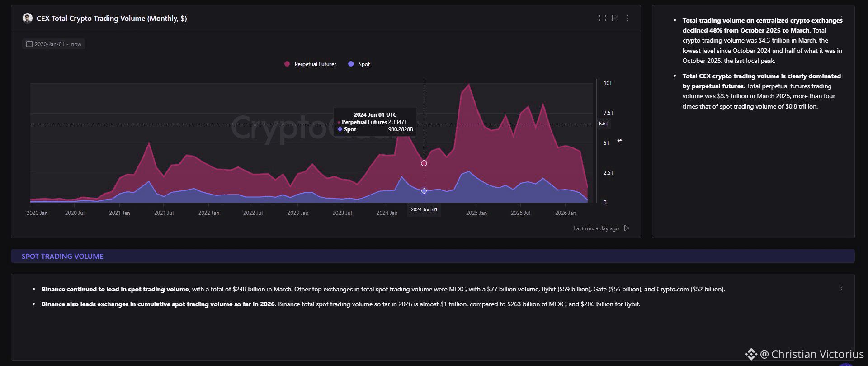Open the chart in a new window
The height and width of the screenshot is (366, 868).
pos(615,18)
